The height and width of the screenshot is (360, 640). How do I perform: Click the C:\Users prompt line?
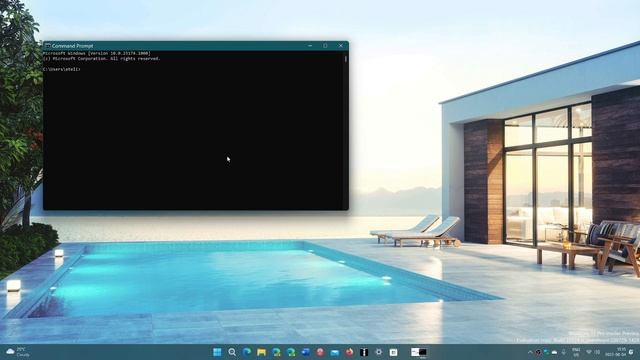click(x=62, y=69)
